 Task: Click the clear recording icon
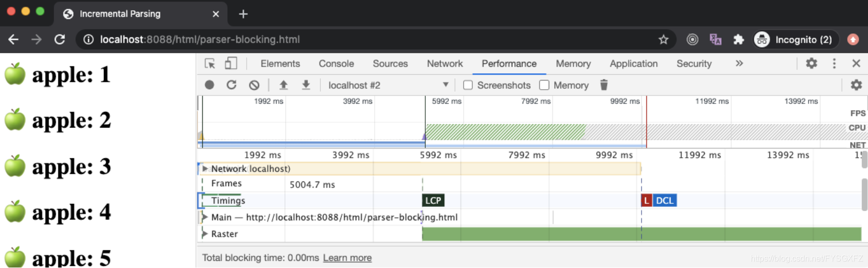click(x=254, y=85)
